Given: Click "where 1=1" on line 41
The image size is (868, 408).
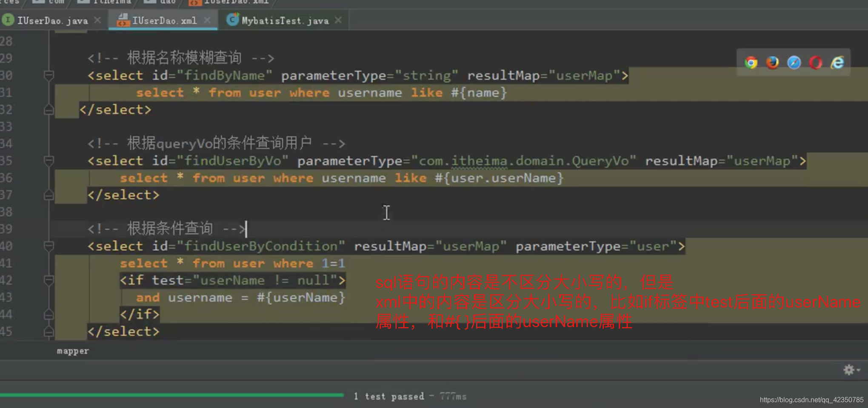Looking at the screenshot, I should click(309, 263).
